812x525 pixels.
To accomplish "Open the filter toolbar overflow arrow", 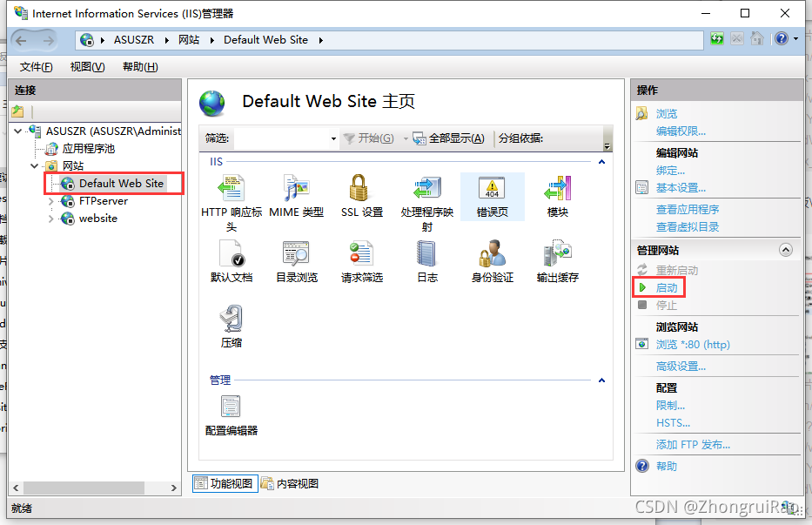I will [607, 146].
